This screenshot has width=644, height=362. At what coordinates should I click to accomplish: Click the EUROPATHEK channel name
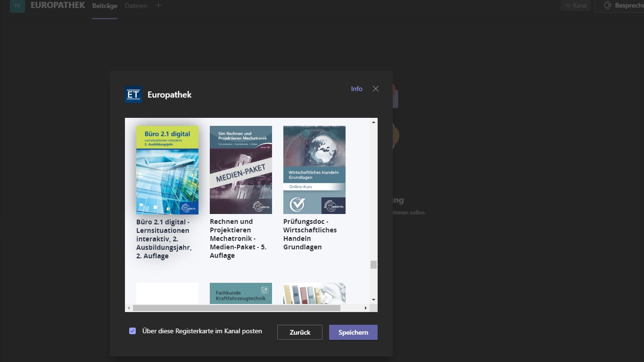pos(58,6)
